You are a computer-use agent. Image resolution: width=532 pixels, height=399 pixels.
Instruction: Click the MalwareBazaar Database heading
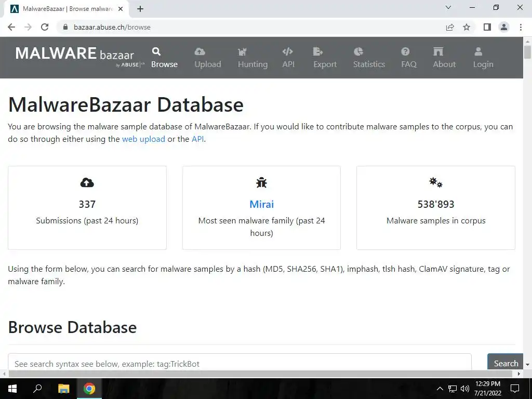[126, 104]
